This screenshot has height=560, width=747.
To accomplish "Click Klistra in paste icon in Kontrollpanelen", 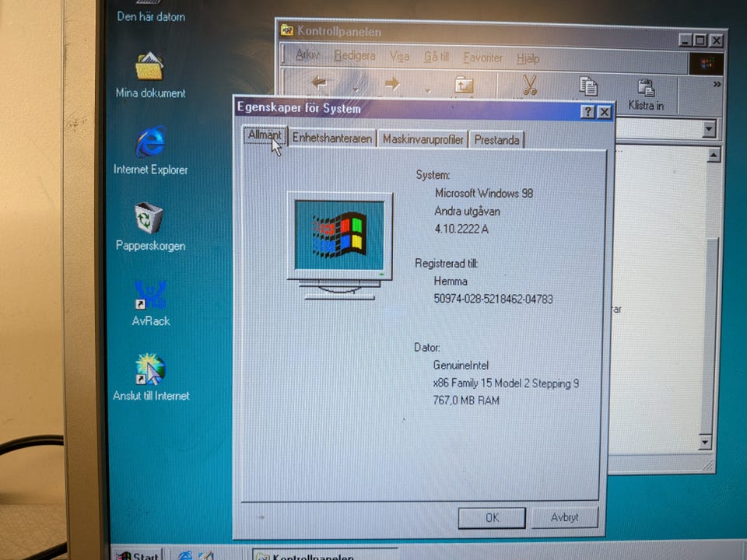I will (x=646, y=94).
